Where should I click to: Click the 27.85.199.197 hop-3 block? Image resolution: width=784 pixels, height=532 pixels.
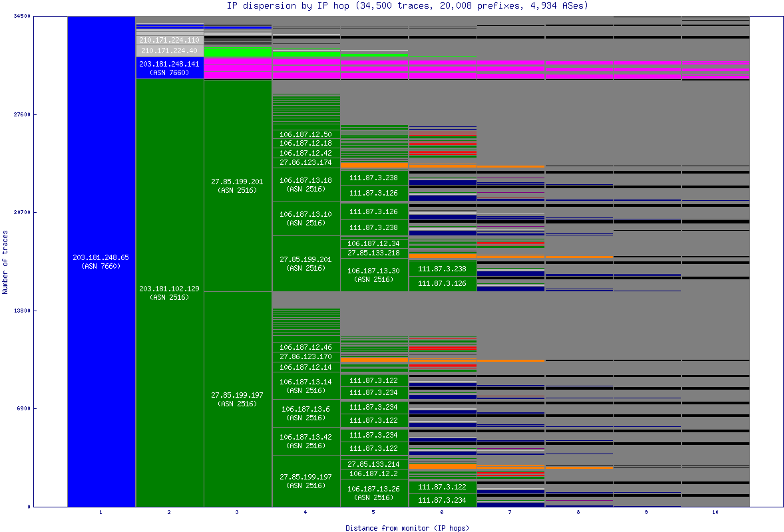(x=237, y=398)
